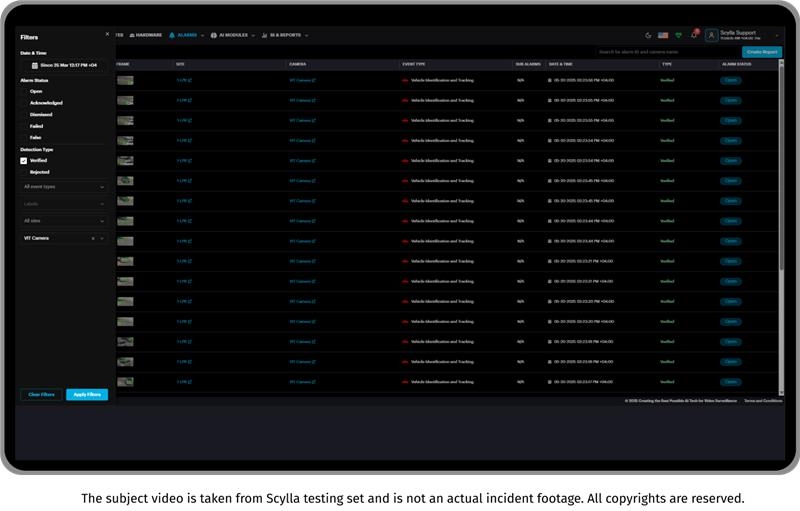Open the site link in the first alarm row
Image resolution: width=800 pixels, height=511 pixels.
pyautogui.click(x=184, y=81)
